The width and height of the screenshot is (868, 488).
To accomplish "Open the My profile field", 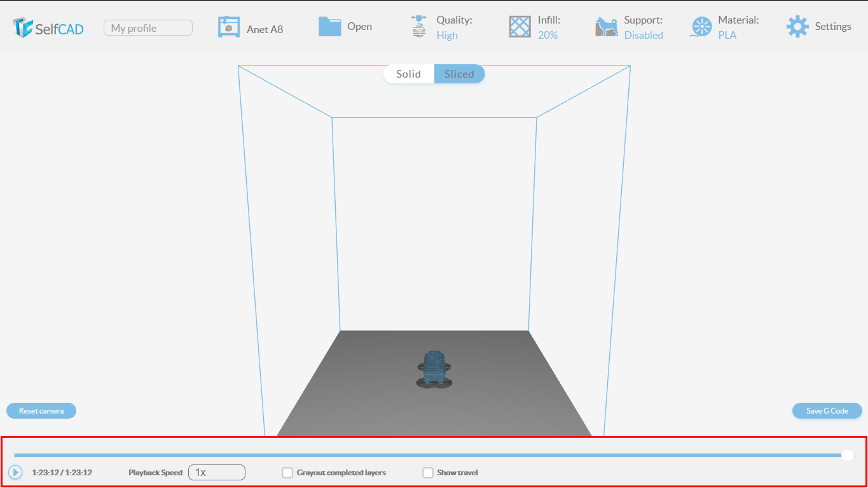I will click(148, 28).
